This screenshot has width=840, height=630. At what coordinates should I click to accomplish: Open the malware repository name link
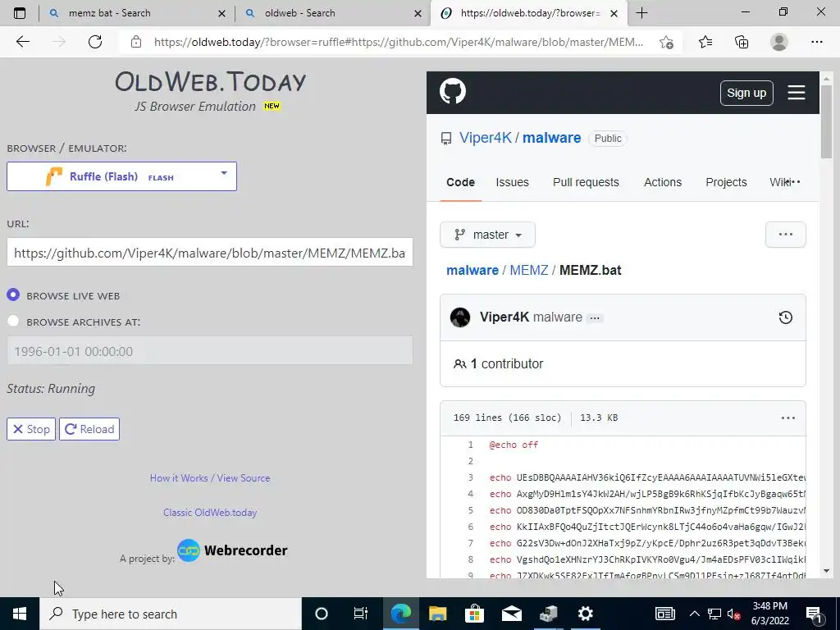552,138
